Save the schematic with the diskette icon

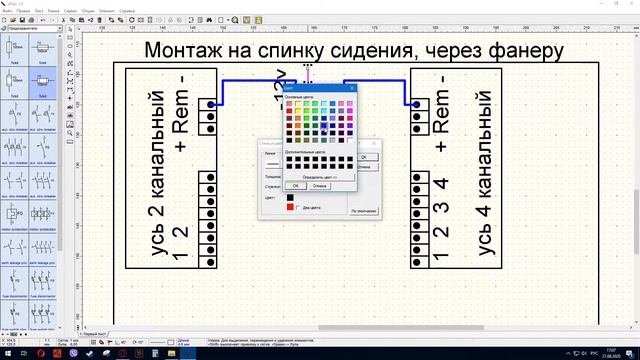point(22,20)
